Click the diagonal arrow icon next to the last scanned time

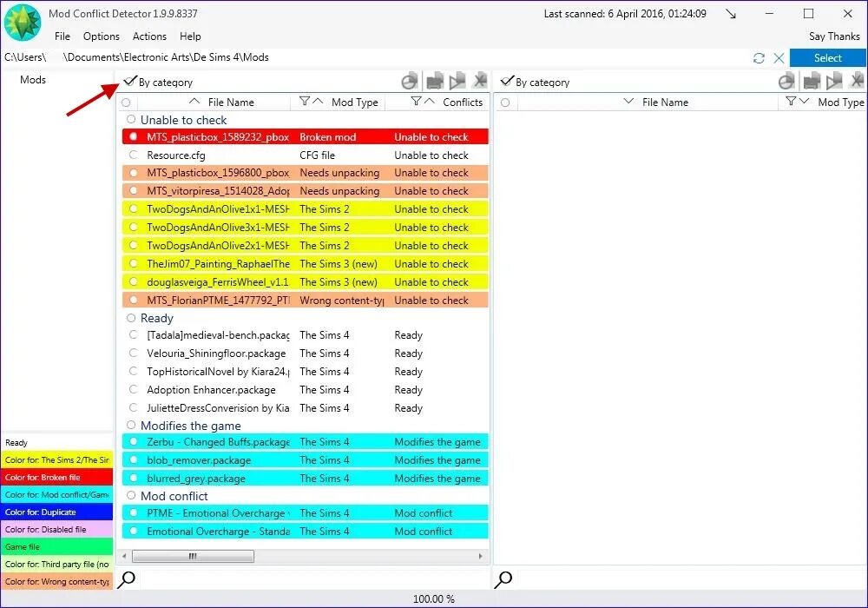[x=731, y=14]
